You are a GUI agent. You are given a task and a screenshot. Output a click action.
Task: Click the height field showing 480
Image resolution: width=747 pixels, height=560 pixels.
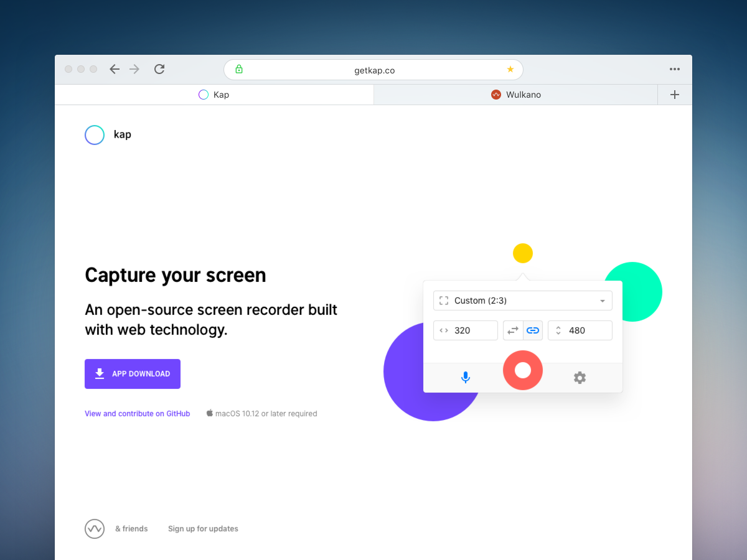(x=580, y=330)
